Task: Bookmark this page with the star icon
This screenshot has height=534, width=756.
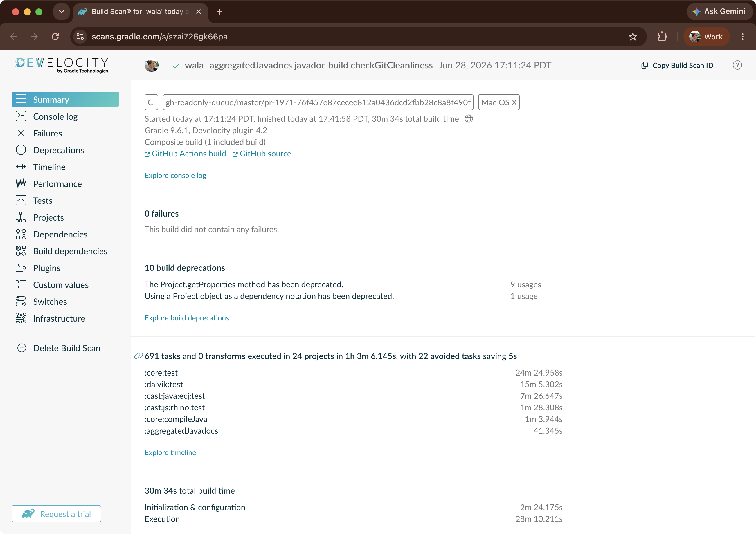Action: tap(633, 37)
